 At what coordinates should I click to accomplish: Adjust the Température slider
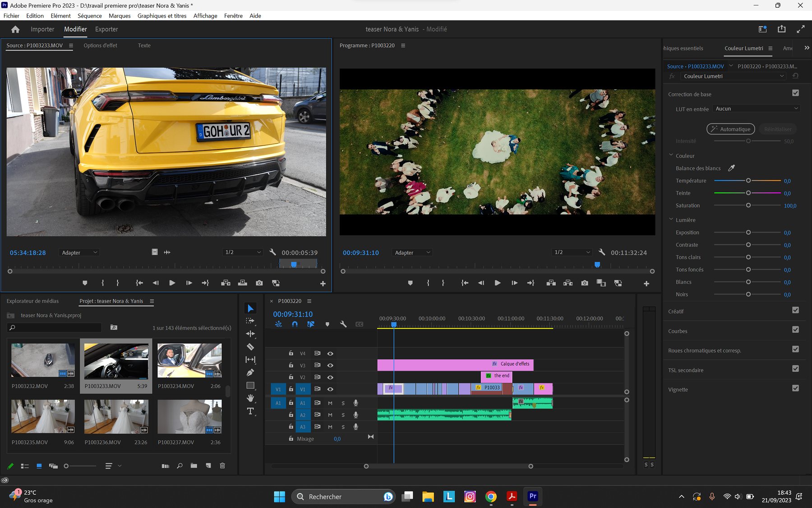point(748,181)
